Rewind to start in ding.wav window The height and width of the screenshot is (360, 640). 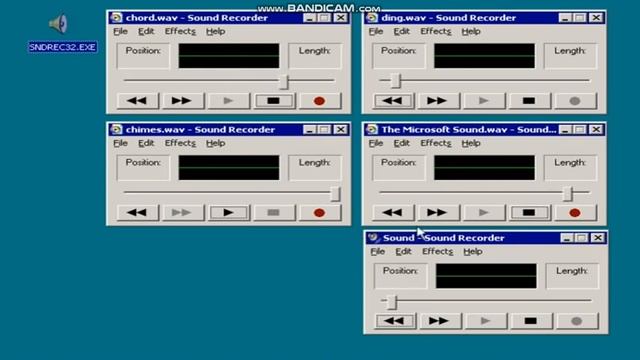393,101
